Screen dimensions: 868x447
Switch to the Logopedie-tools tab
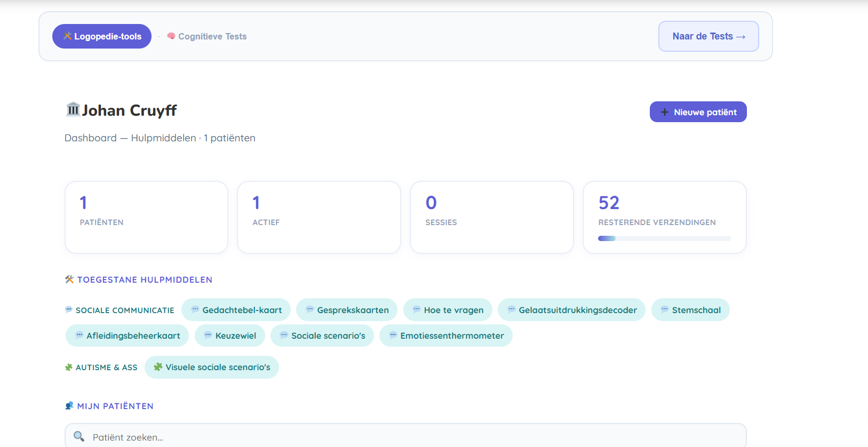102,36
